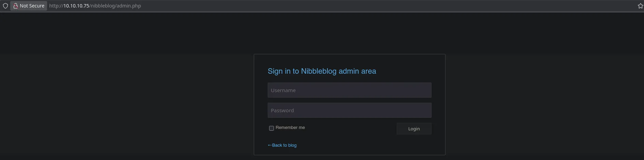The height and width of the screenshot is (160, 644).
Task: Click the empty middle of the address bar
Action: click(375, 6)
